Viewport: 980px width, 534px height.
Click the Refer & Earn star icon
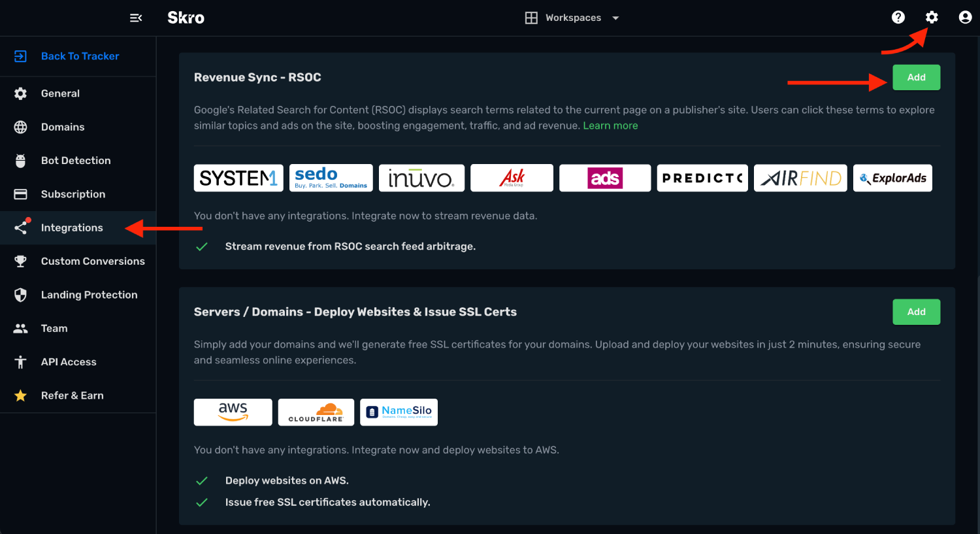coord(20,395)
